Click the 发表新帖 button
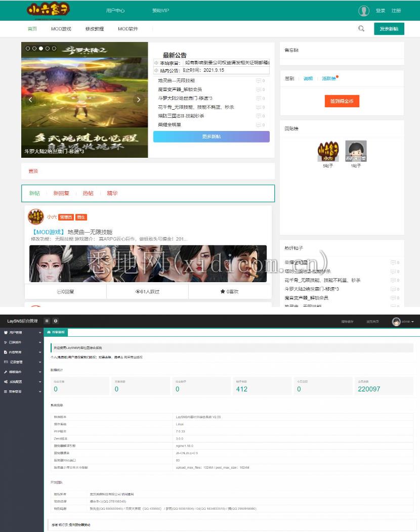The width and height of the screenshot is (420, 532). pyautogui.click(x=389, y=29)
